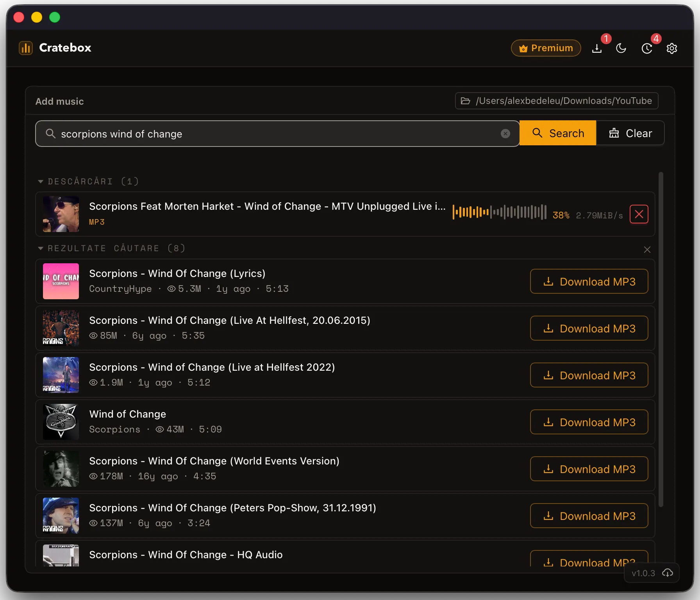
Task: Dismiss search results with the X icon
Action: 647,250
